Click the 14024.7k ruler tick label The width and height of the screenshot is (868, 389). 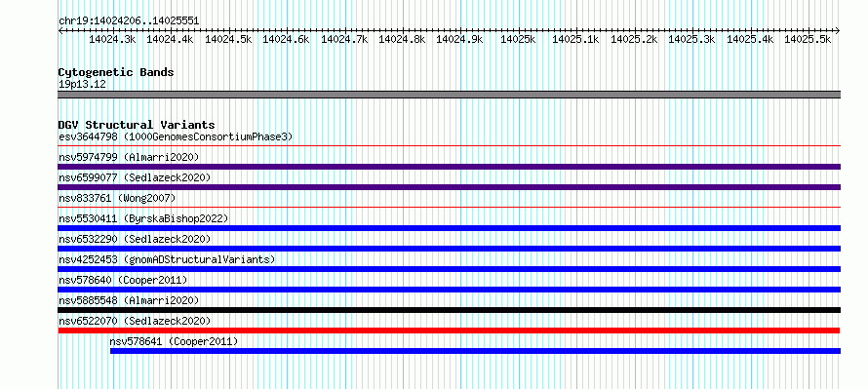pyautogui.click(x=344, y=40)
